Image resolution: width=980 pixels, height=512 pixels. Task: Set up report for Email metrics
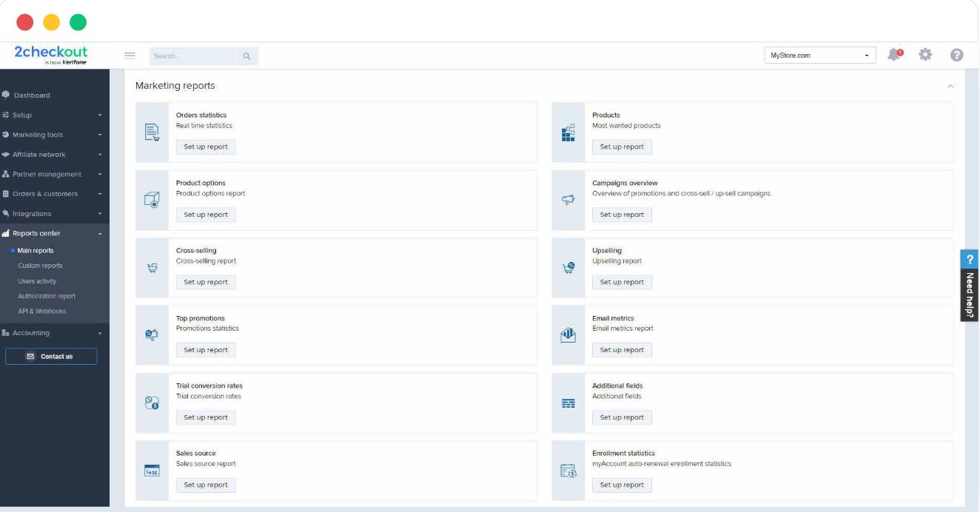622,350
